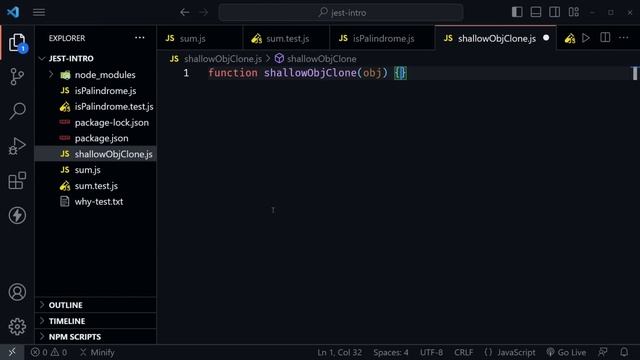Image resolution: width=640 pixels, height=360 pixels.
Task: Open isPalindrome.test.js in the explorer
Action: click(96, 107)
